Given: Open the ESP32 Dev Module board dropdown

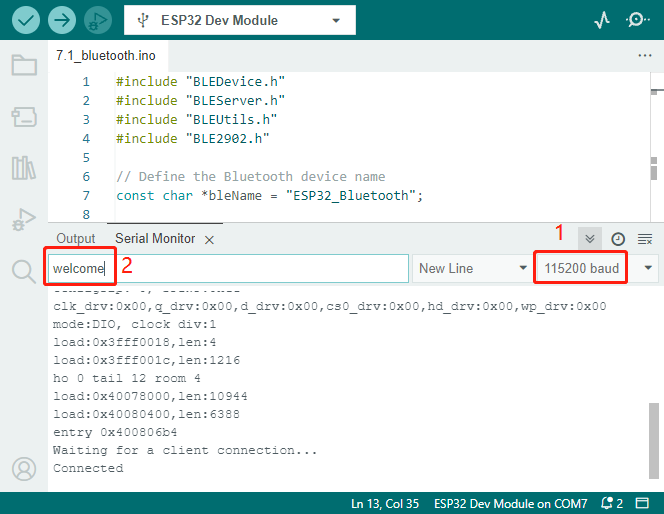Looking at the screenshot, I should [x=240, y=20].
